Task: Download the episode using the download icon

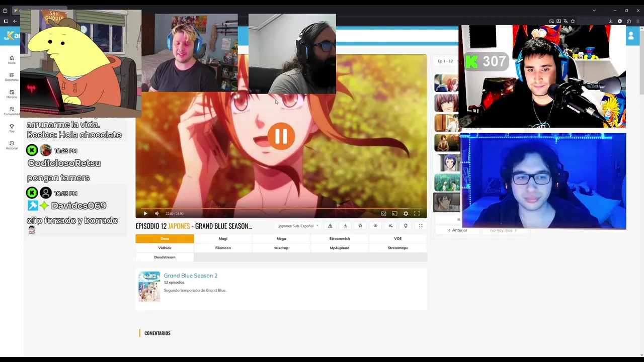Action: 345,226
